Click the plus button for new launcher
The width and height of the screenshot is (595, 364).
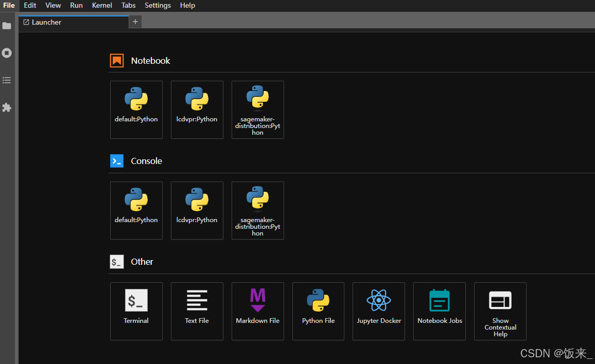click(x=135, y=22)
